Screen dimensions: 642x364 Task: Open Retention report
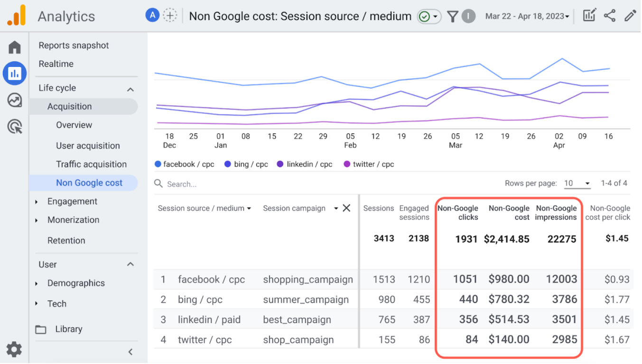click(x=66, y=241)
